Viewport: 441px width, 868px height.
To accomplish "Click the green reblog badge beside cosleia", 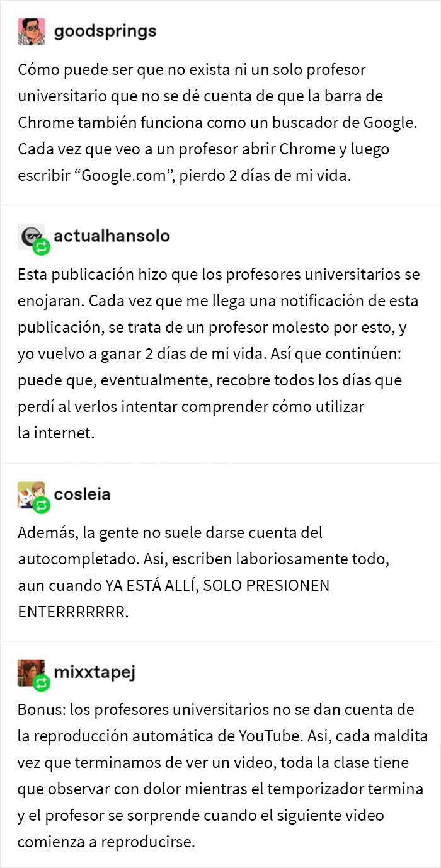I will 42,505.
